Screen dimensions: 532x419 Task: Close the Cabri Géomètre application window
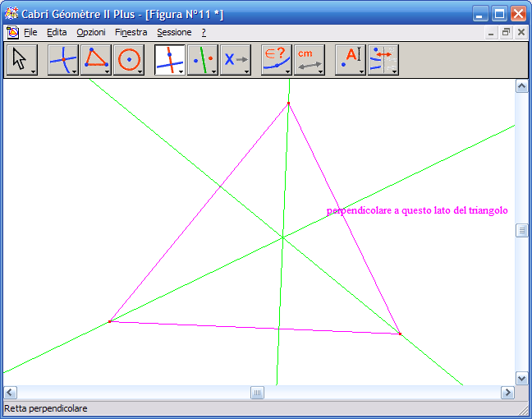(x=518, y=14)
